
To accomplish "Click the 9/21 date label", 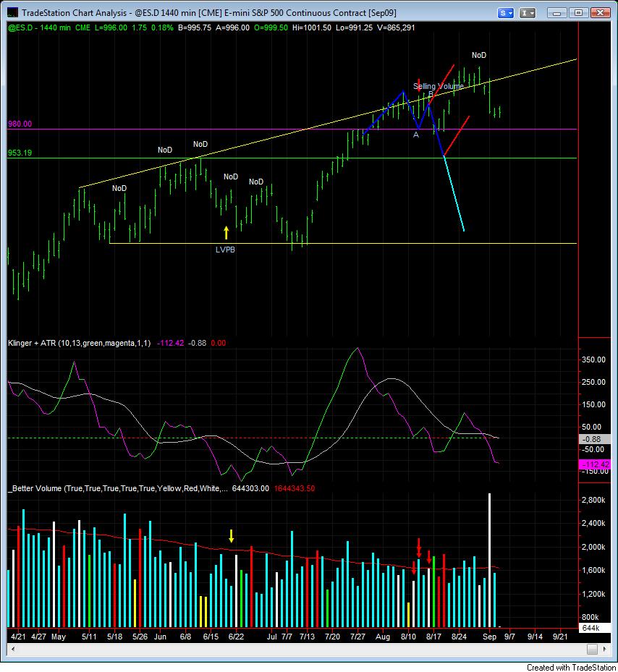I will (560, 637).
